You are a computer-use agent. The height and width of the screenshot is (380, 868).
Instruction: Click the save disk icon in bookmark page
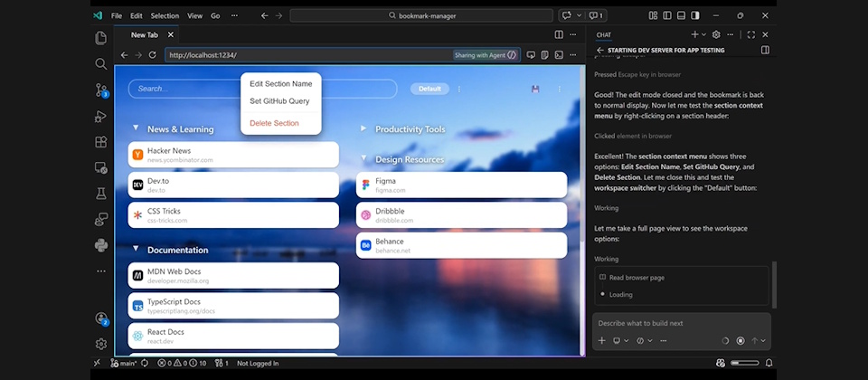[535, 89]
